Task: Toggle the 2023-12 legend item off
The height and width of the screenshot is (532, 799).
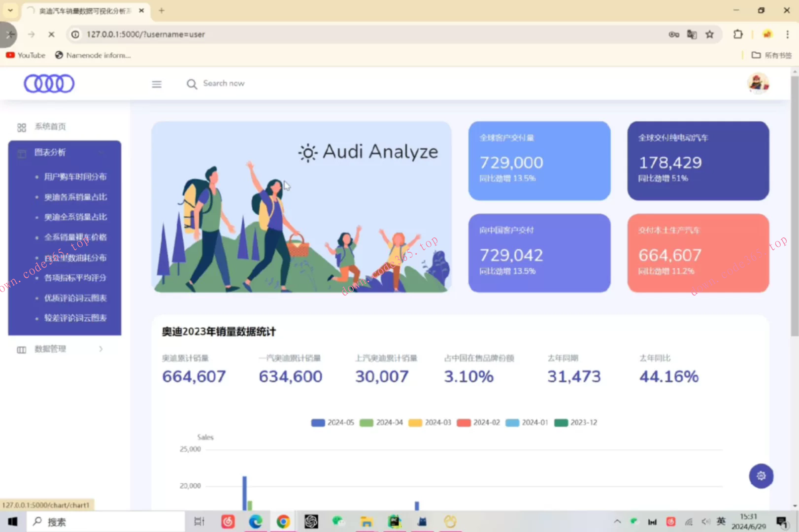Action: [x=575, y=422]
